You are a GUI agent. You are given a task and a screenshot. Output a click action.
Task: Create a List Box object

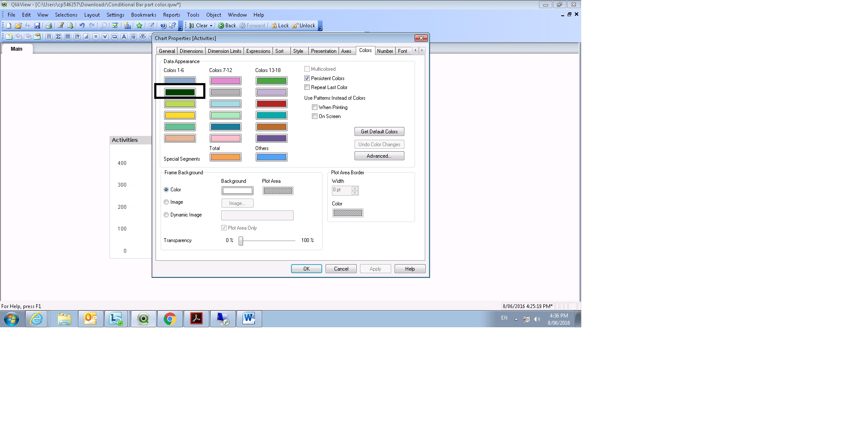49,37
